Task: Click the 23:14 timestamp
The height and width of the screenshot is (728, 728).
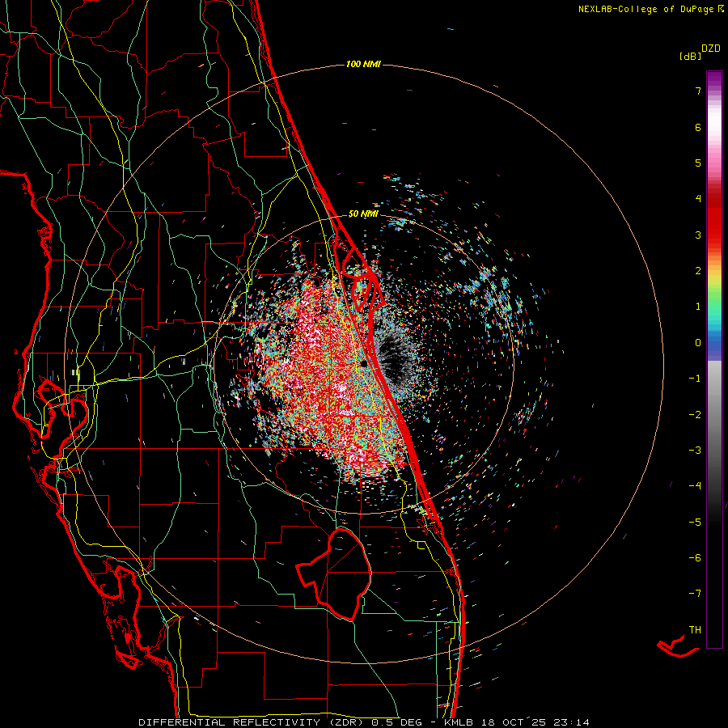Action: pos(571,722)
